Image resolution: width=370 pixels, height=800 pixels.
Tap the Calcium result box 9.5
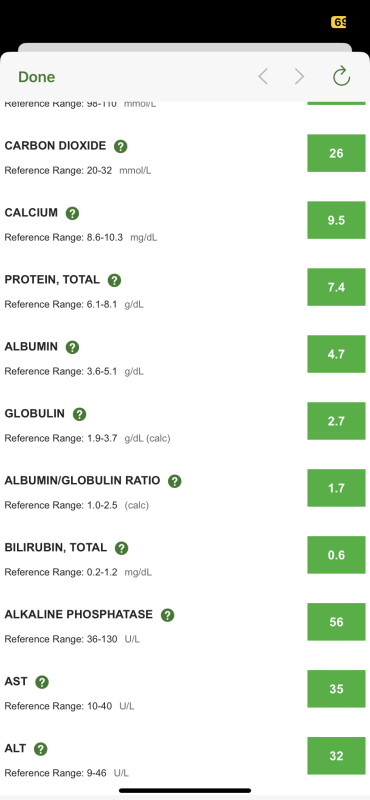(x=336, y=220)
